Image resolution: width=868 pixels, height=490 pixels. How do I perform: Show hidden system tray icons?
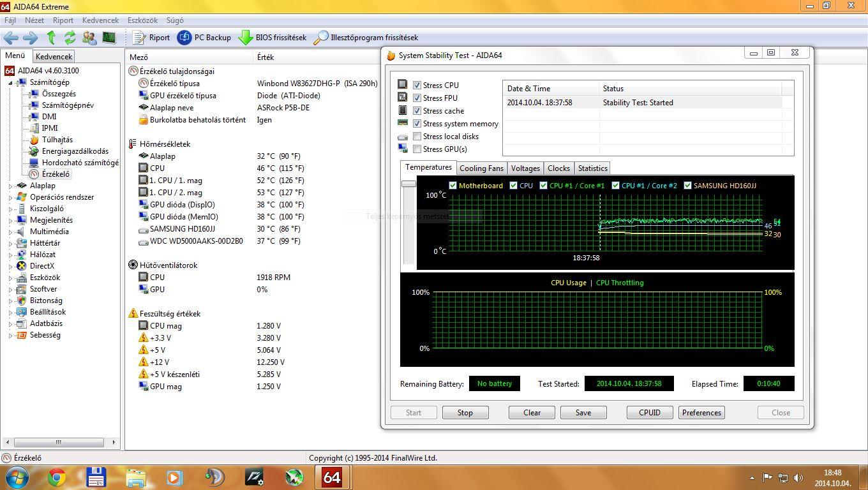click(x=752, y=477)
